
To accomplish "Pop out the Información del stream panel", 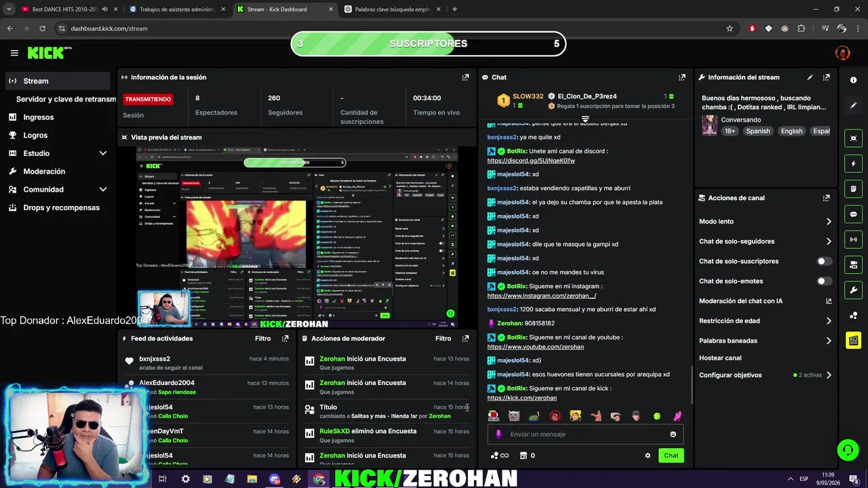I will [826, 77].
